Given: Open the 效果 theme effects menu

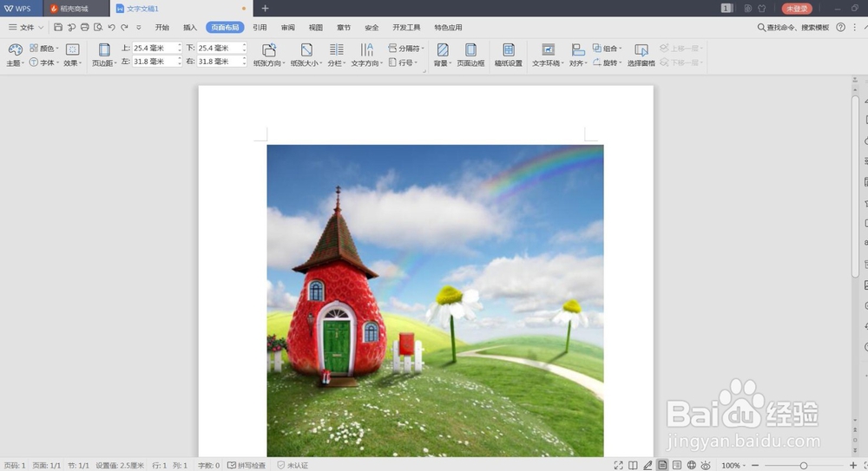Looking at the screenshot, I should 73,56.
